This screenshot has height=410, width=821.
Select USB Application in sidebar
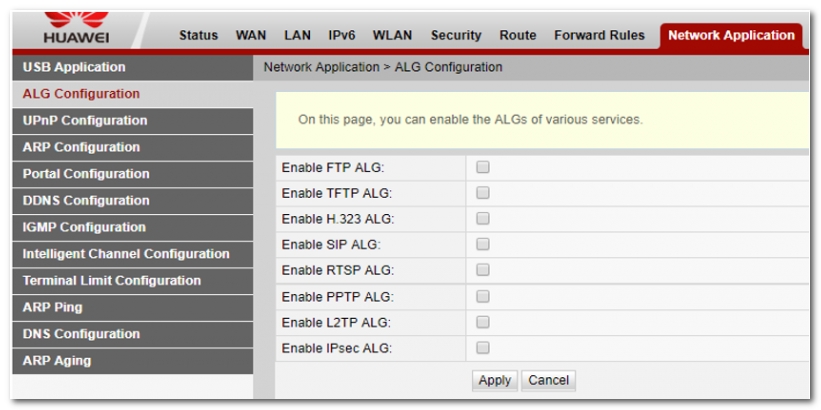point(74,67)
